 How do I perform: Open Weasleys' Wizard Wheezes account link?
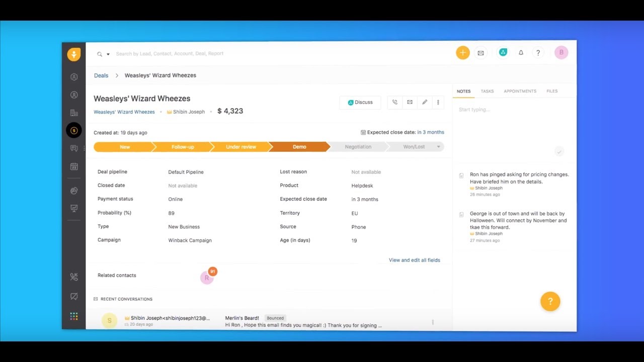(x=124, y=112)
